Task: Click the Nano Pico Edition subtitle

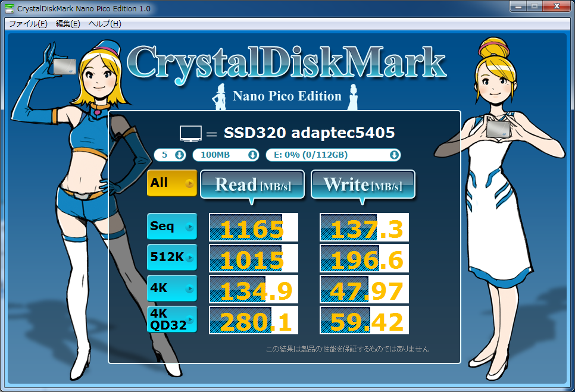Action: tap(287, 96)
